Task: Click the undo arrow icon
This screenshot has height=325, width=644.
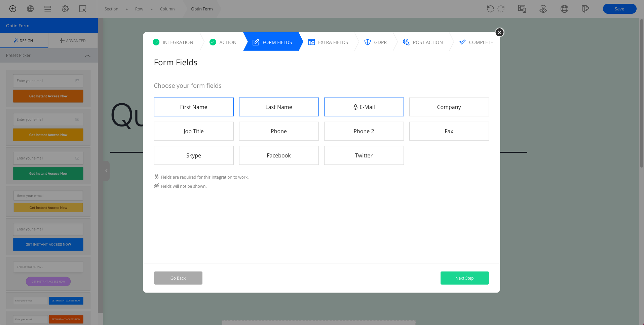Action: (x=490, y=9)
